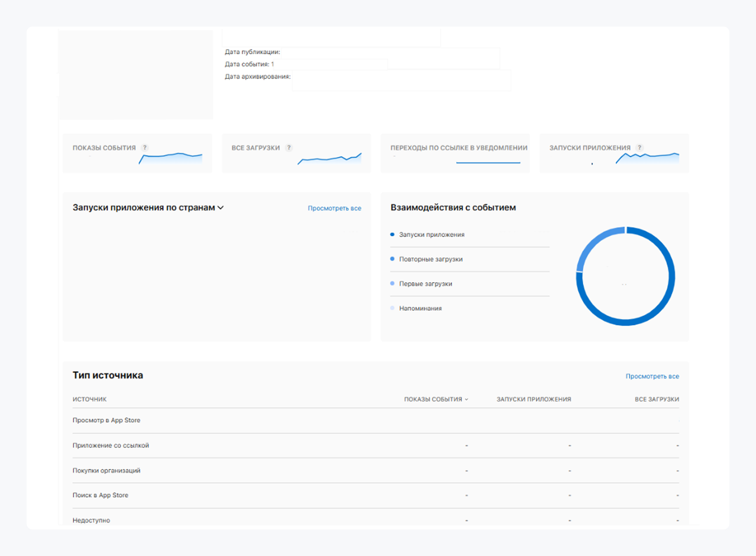Viewport: 756px width, 556px height.
Task: Expand Запуски приложения по странам dropdown
Action: pyautogui.click(x=221, y=208)
